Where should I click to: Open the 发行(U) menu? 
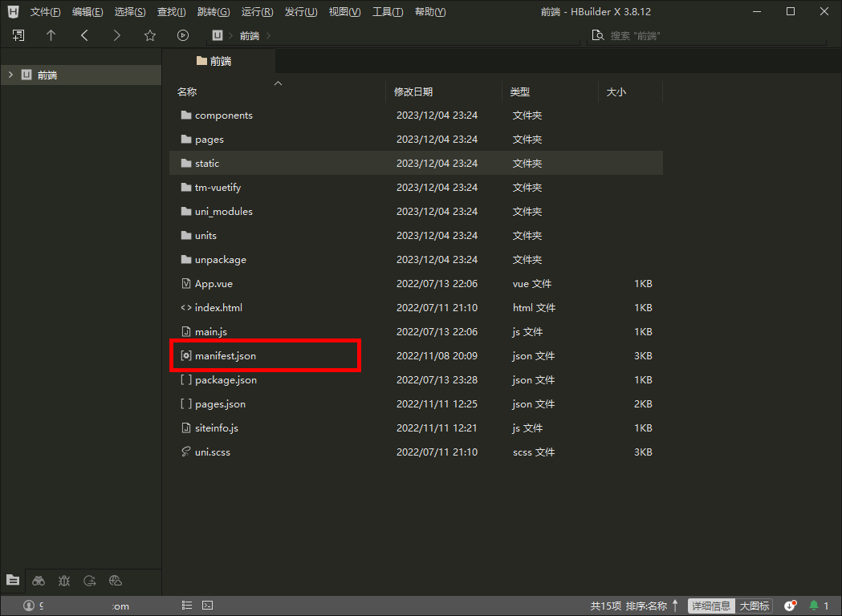(x=301, y=12)
